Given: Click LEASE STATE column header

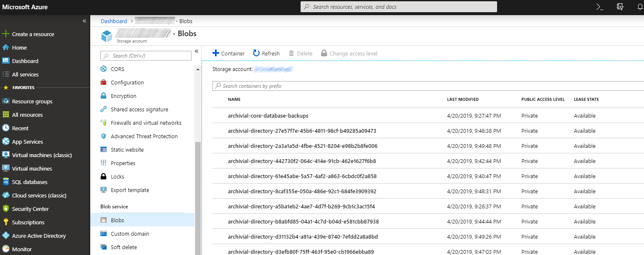Looking at the screenshot, I should 586,100.
